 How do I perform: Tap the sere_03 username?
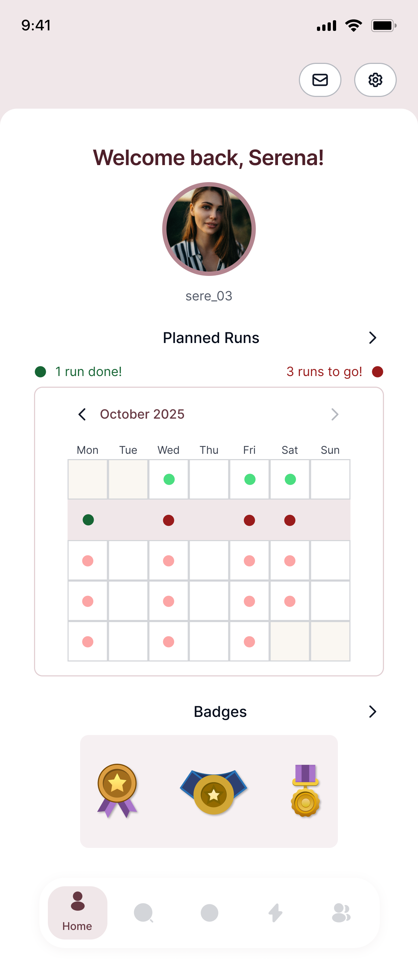click(209, 296)
